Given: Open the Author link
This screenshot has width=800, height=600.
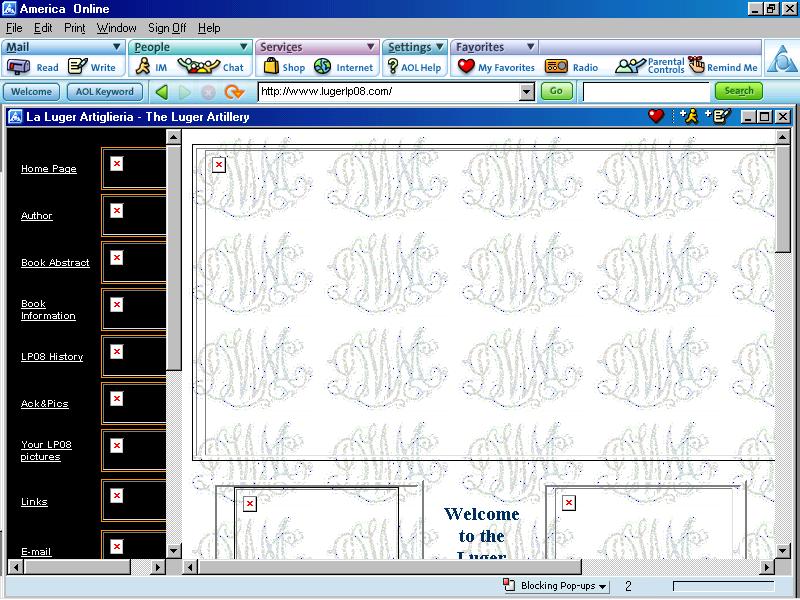Looking at the screenshot, I should pyautogui.click(x=36, y=216).
